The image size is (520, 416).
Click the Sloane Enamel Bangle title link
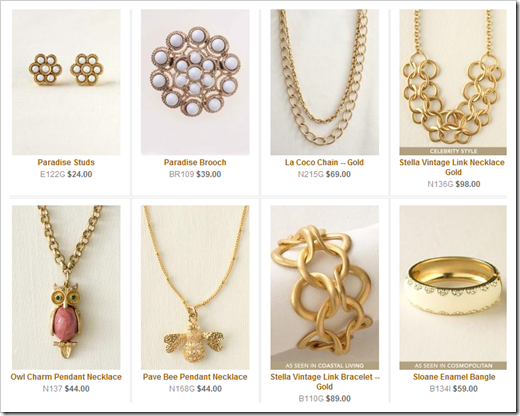(454, 377)
